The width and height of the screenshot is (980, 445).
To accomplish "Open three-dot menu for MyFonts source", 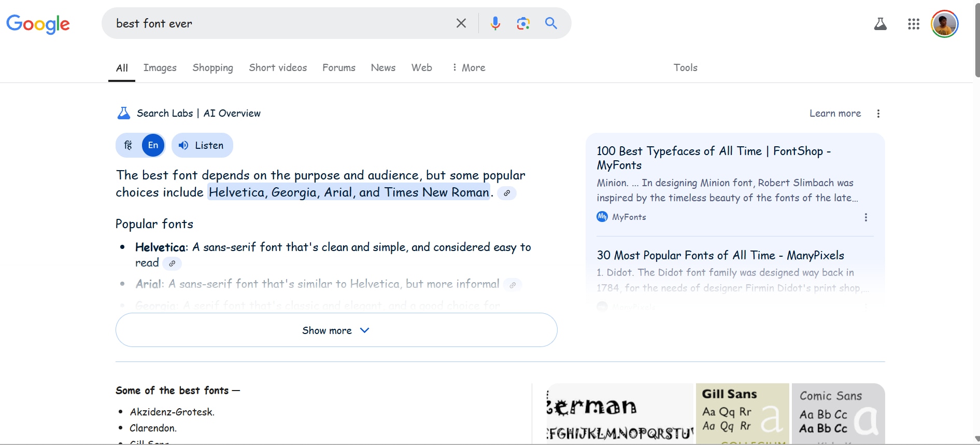I will [x=865, y=217].
